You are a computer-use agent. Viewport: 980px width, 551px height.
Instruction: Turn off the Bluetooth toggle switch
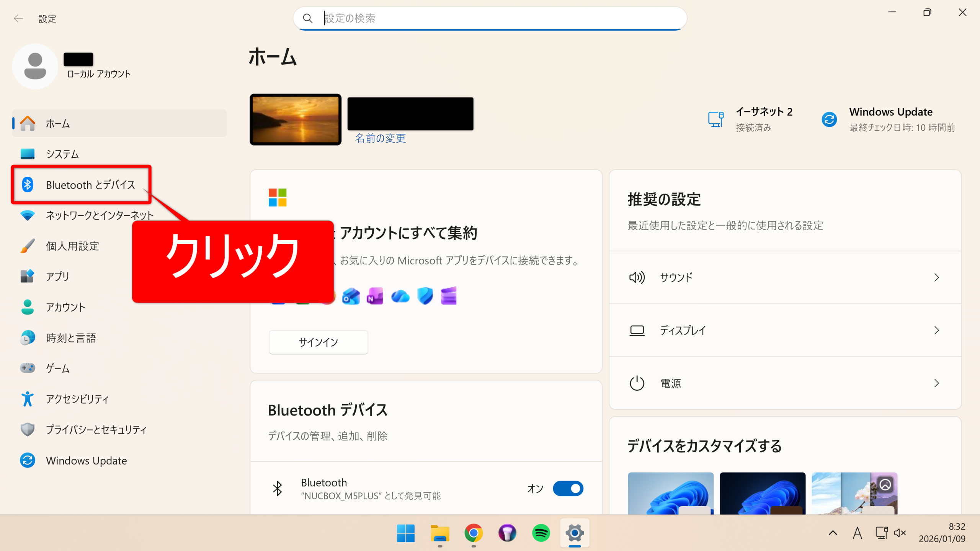[x=568, y=489]
